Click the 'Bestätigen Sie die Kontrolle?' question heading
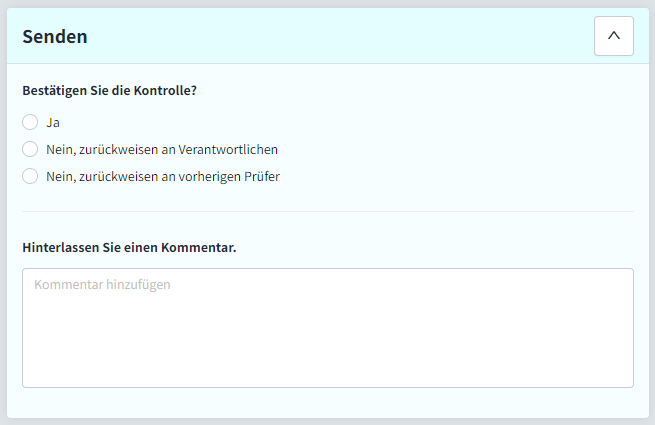This screenshot has height=425, width=655. [109, 91]
